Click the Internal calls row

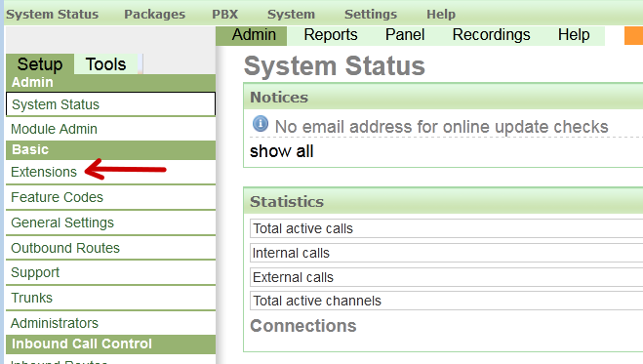tap(446, 253)
